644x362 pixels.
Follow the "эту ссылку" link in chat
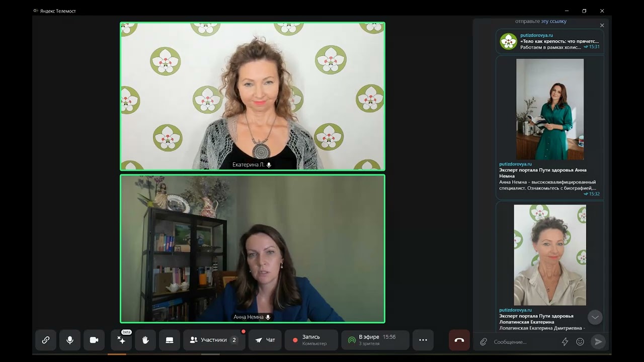[x=554, y=21]
